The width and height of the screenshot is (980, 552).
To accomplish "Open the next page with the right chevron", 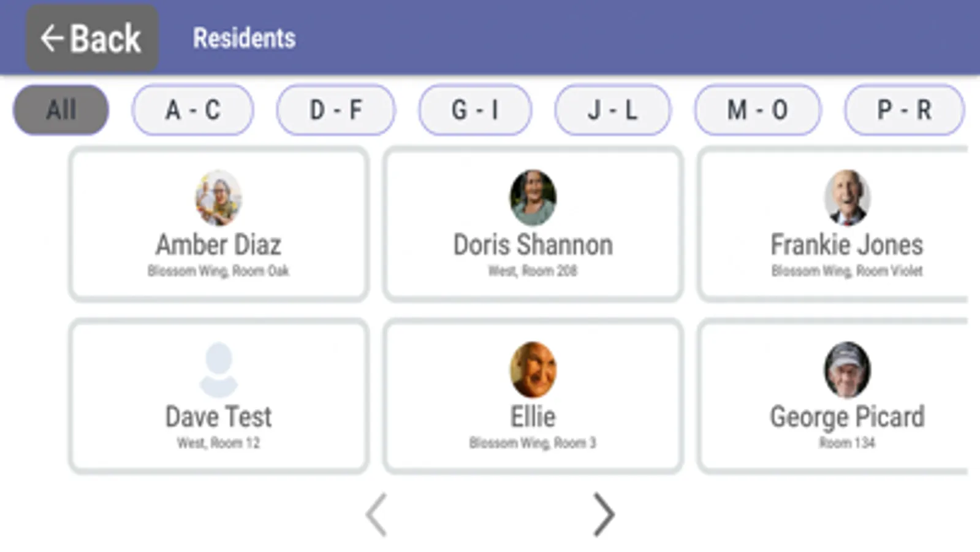I will click(604, 515).
